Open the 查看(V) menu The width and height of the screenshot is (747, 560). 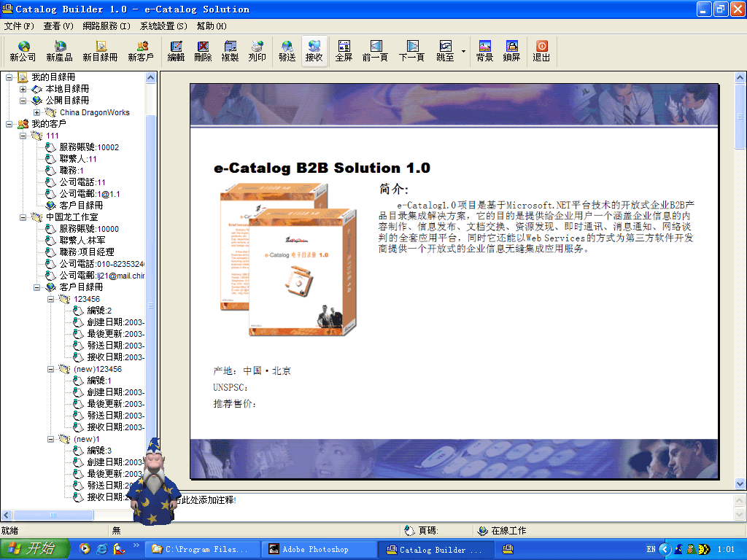click(58, 26)
